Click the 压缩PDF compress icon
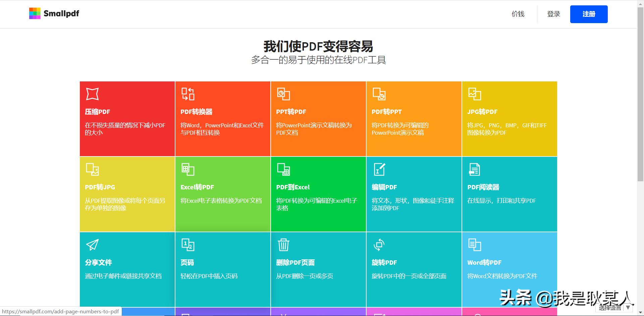 pos(92,94)
